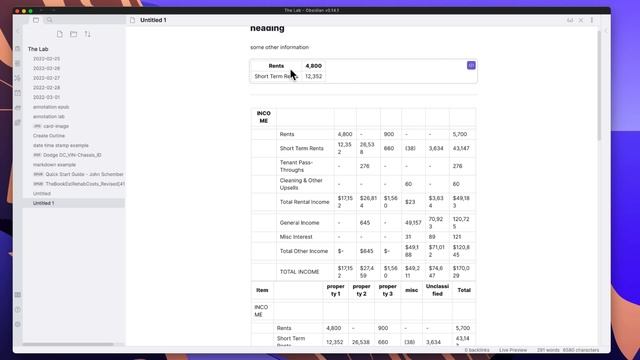Open date time stamp example note
The width and height of the screenshot is (640, 360).
[x=61, y=145]
